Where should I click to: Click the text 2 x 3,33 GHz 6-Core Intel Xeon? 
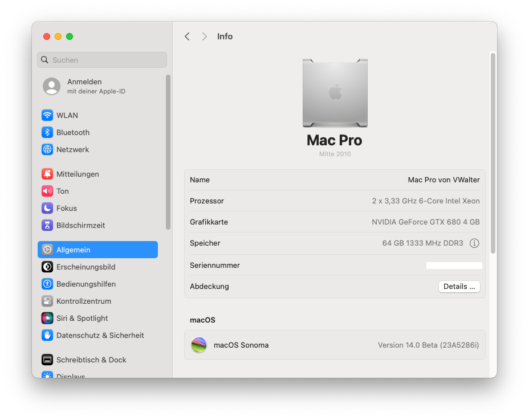click(426, 201)
